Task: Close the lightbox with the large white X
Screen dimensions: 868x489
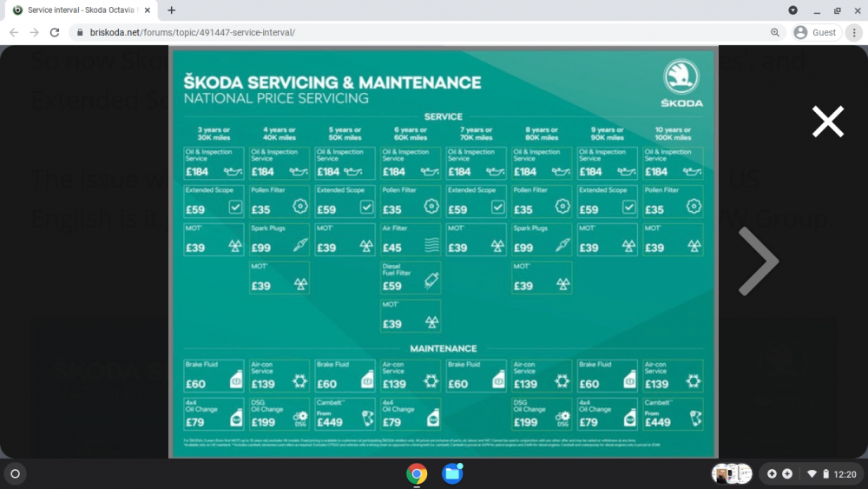Action: [827, 122]
